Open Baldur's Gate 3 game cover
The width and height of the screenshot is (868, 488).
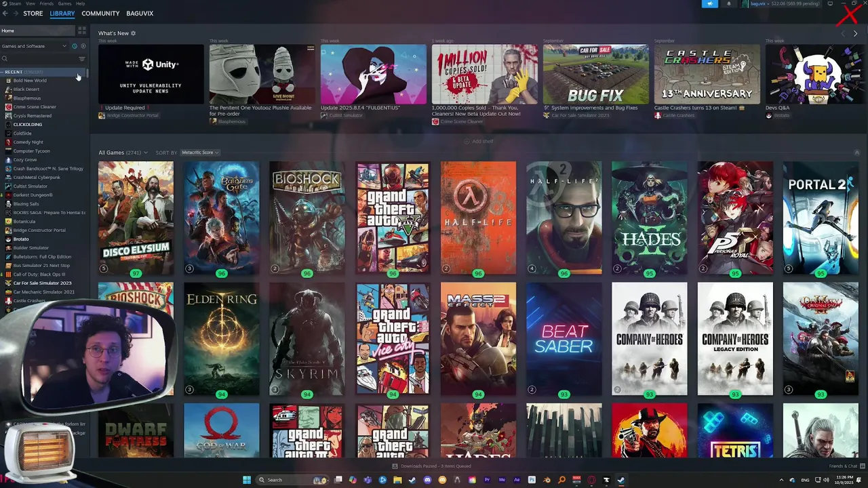pos(221,218)
